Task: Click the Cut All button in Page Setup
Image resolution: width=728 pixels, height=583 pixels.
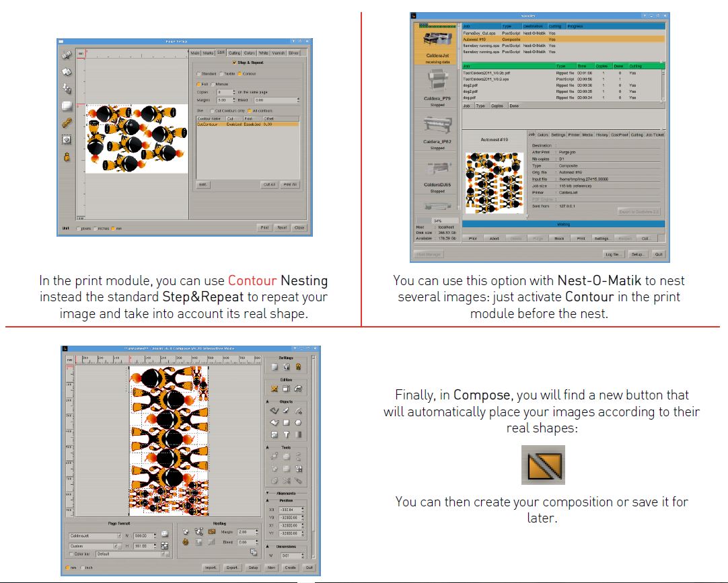Action: 269,185
